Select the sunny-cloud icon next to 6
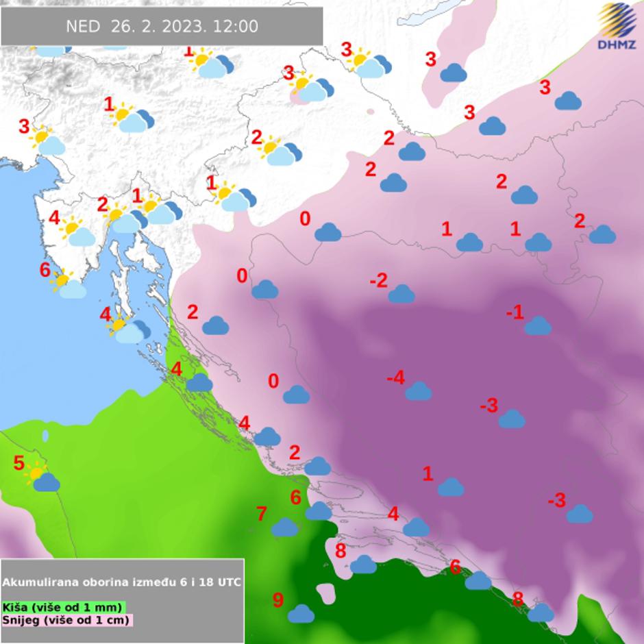 pos(69,286)
